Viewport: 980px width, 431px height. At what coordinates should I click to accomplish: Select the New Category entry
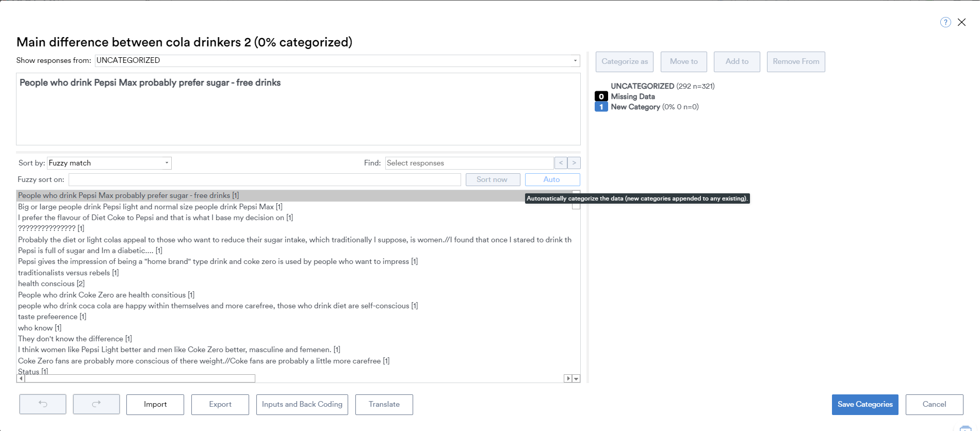coord(655,107)
